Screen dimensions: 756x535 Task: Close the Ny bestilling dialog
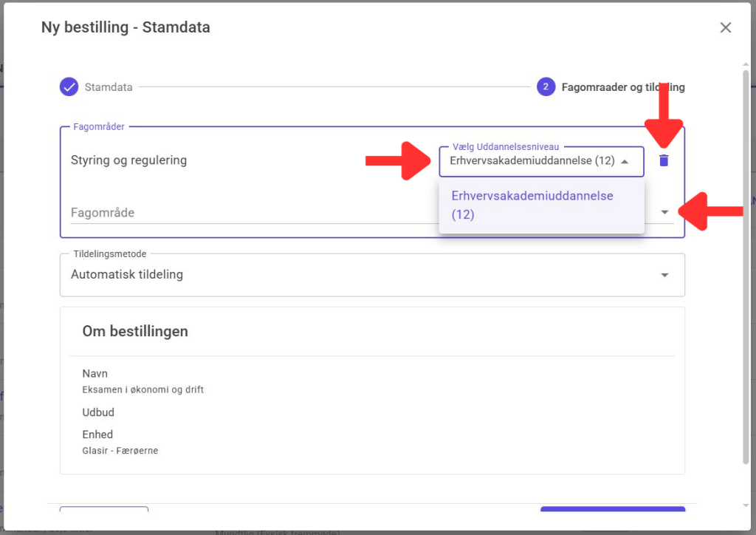(725, 28)
